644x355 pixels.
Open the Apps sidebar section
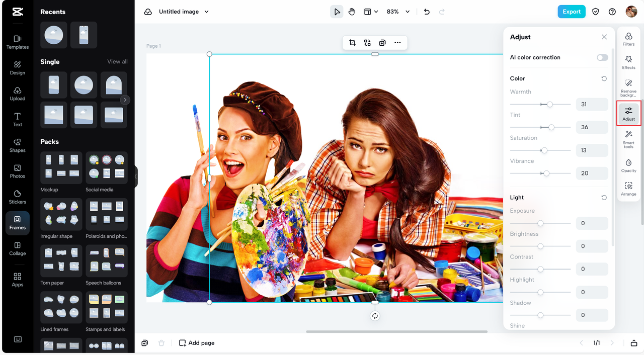18,280
